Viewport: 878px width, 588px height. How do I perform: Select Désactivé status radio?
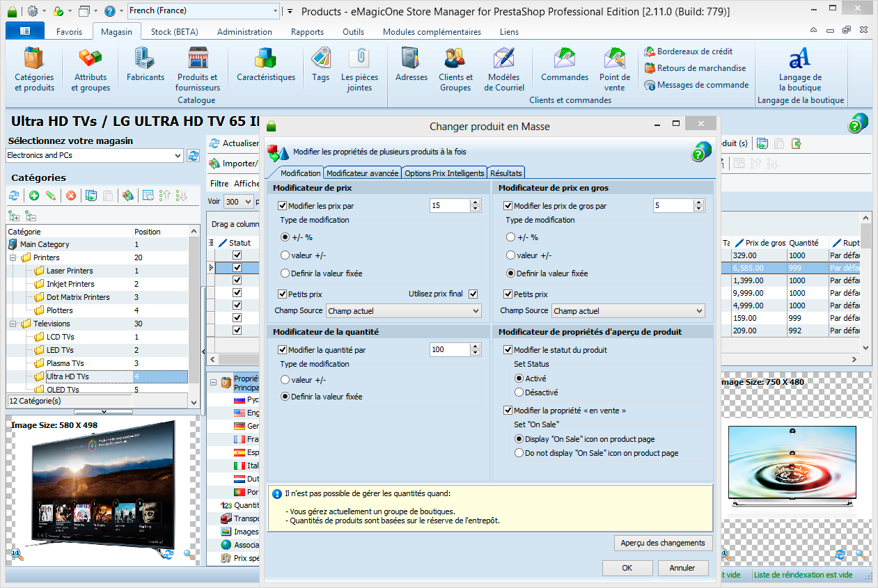tap(519, 392)
